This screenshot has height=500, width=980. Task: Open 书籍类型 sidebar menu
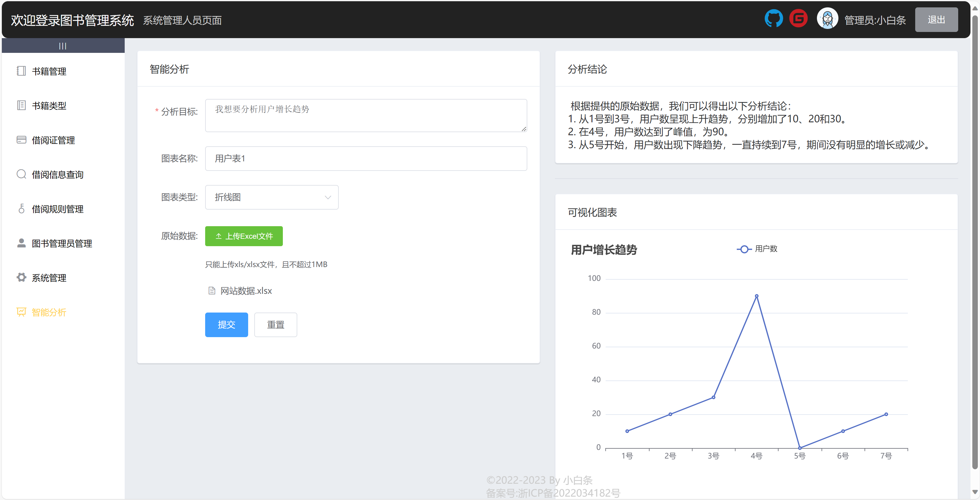[x=49, y=106]
